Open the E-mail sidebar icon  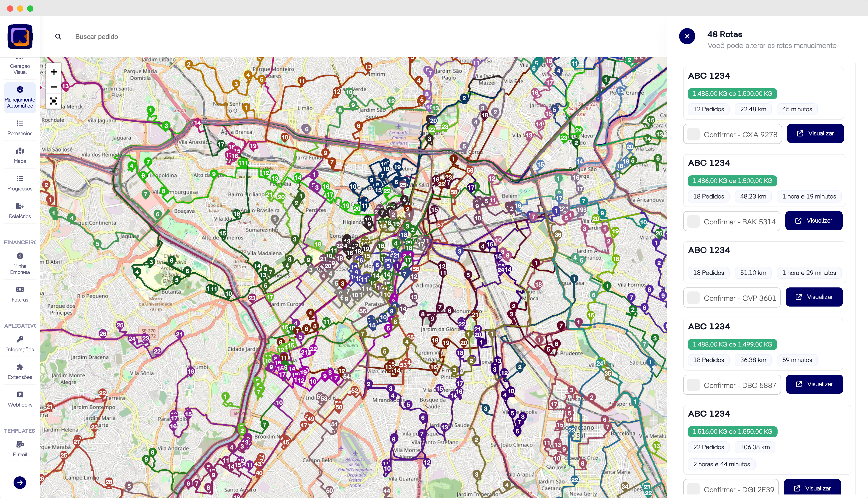[x=20, y=445]
